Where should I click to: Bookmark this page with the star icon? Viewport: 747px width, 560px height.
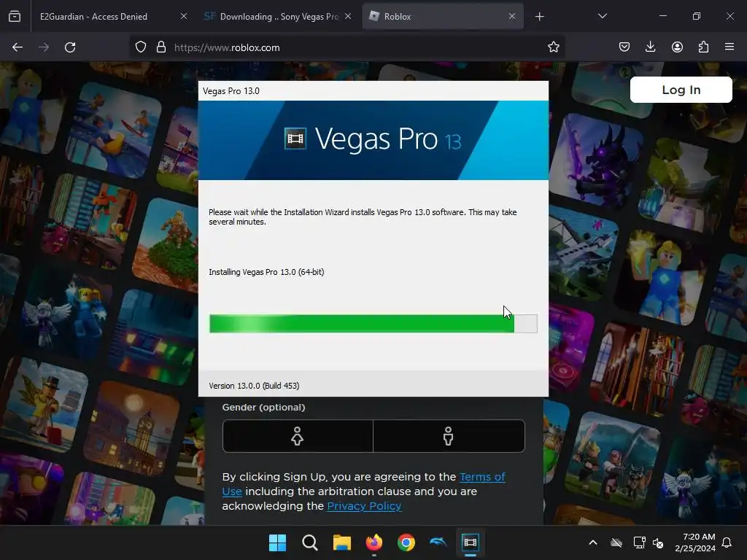553,47
